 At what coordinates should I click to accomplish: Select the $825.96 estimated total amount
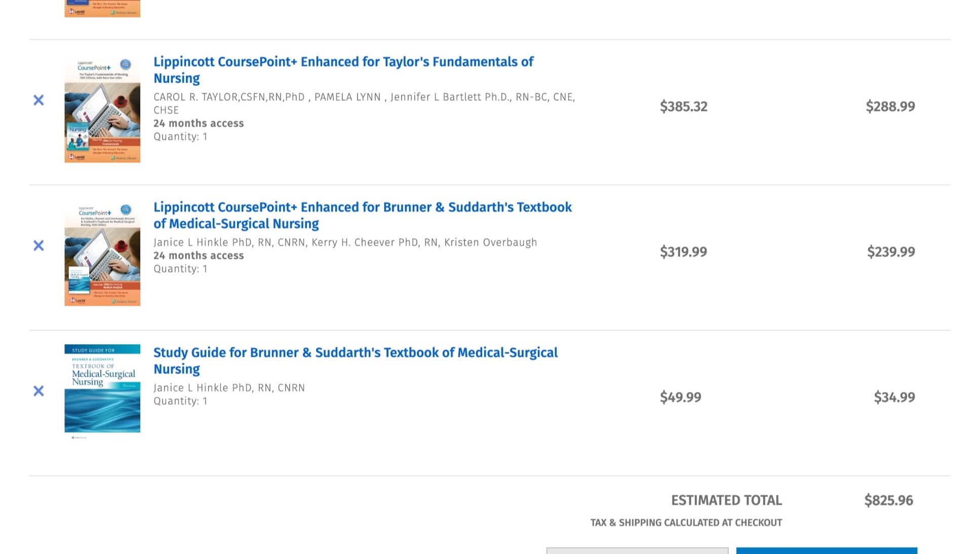click(889, 501)
